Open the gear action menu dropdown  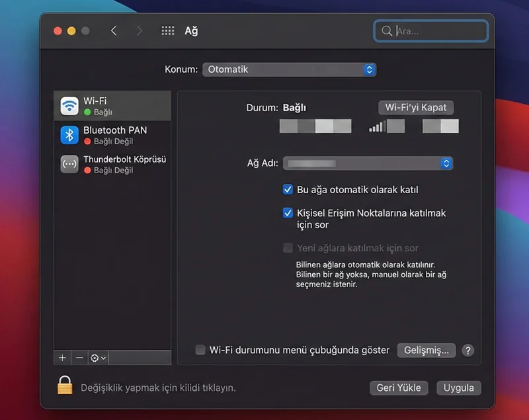(98, 358)
